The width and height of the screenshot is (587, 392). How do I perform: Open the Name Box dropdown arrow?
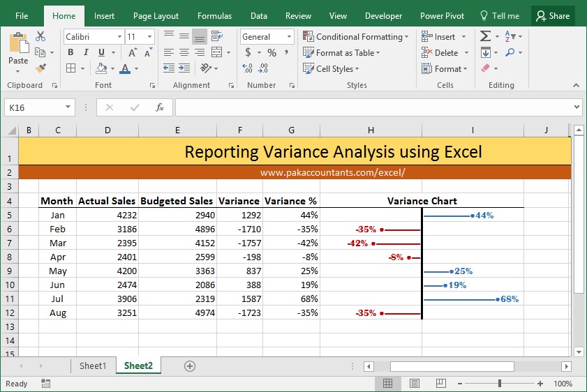pyautogui.click(x=68, y=107)
